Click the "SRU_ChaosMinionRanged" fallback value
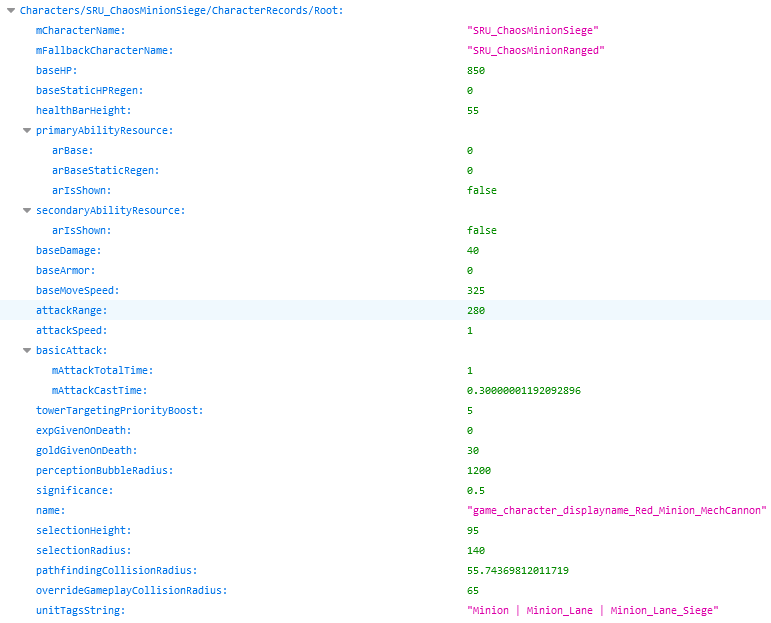Screen dimensions: 771x623 point(535,50)
